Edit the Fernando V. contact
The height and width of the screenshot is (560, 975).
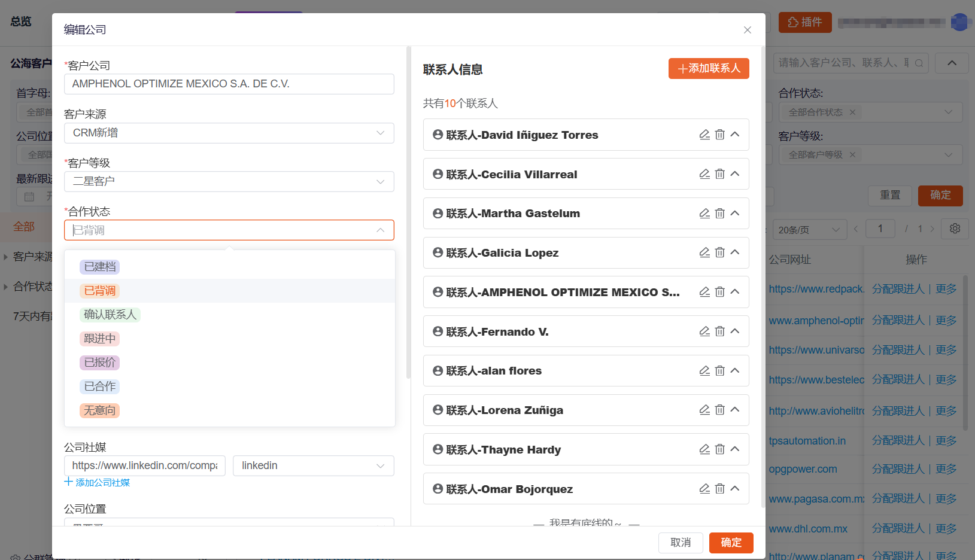point(704,331)
